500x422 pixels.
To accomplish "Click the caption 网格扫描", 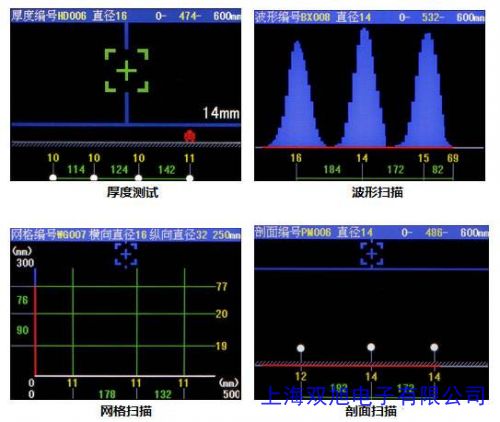I will [x=126, y=411].
